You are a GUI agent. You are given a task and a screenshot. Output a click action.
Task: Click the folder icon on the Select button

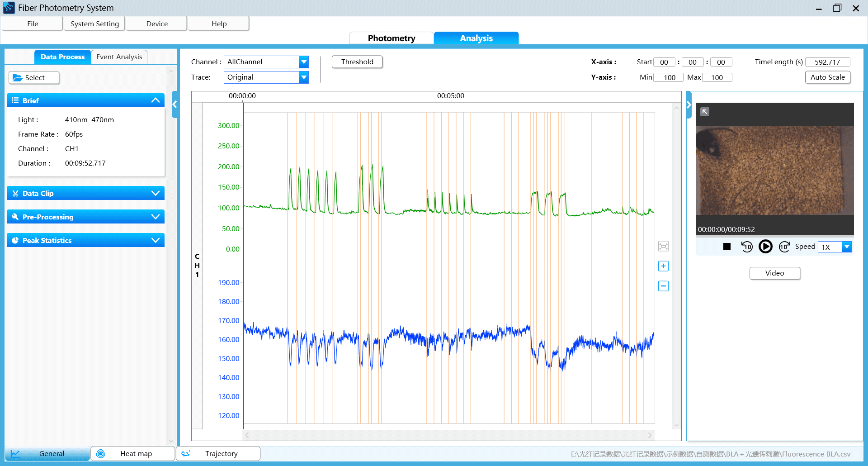[17, 77]
